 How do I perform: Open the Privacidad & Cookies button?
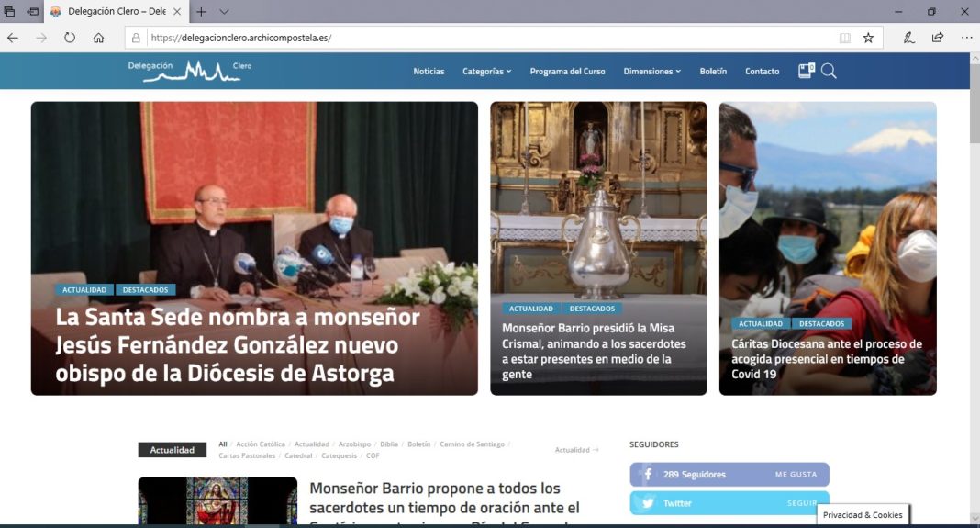click(x=863, y=515)
